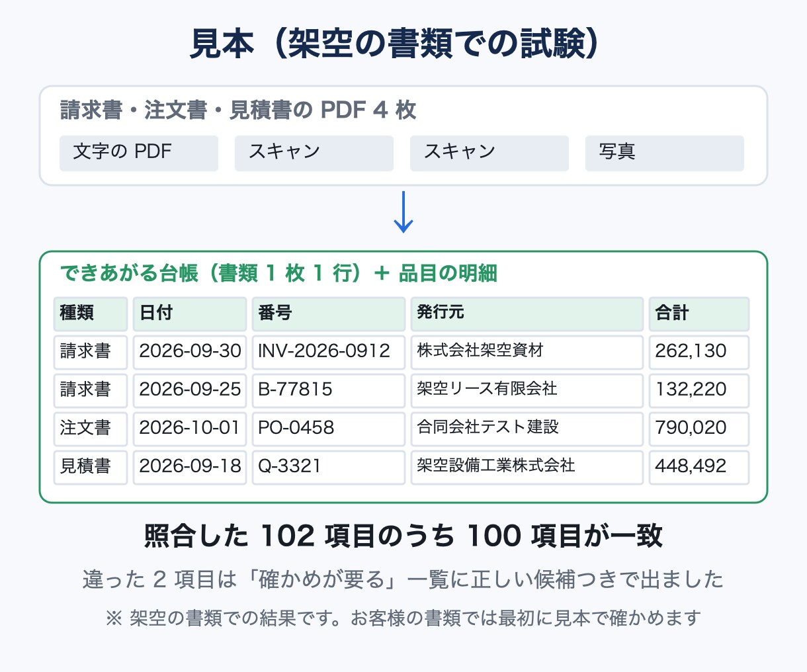
Task: Click the number cell B-77815
Action: click(329, 390)
